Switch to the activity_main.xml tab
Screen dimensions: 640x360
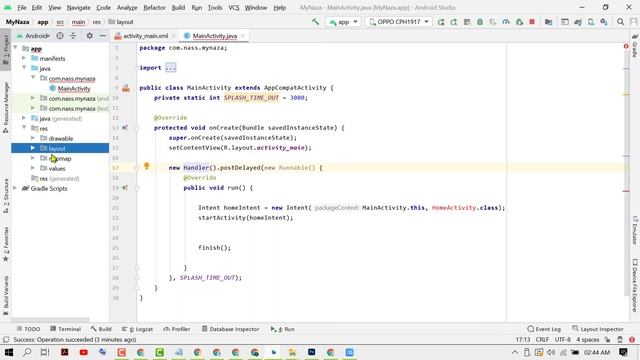click(145, 36)
